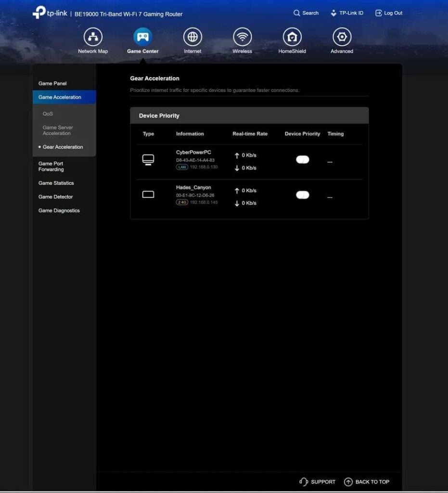Click the TP-Link ID icon
This screenshot has height=493, width=448.
(x=333, y=13)
